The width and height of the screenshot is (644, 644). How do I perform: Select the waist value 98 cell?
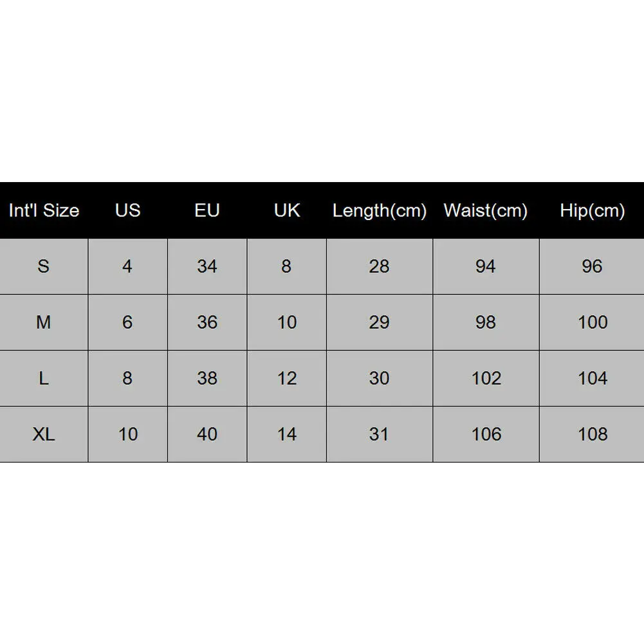click(486, 322)
